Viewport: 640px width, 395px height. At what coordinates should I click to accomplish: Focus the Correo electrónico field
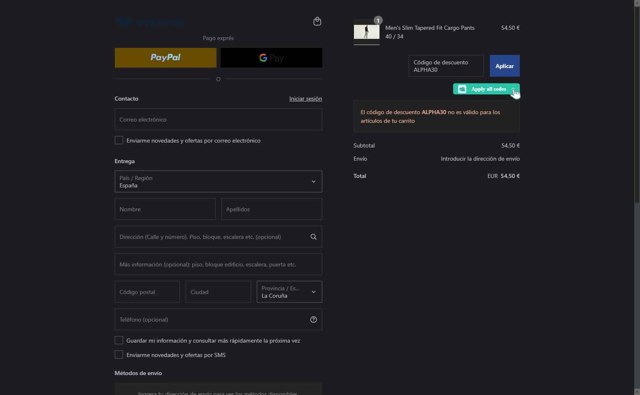coord(218,120)
